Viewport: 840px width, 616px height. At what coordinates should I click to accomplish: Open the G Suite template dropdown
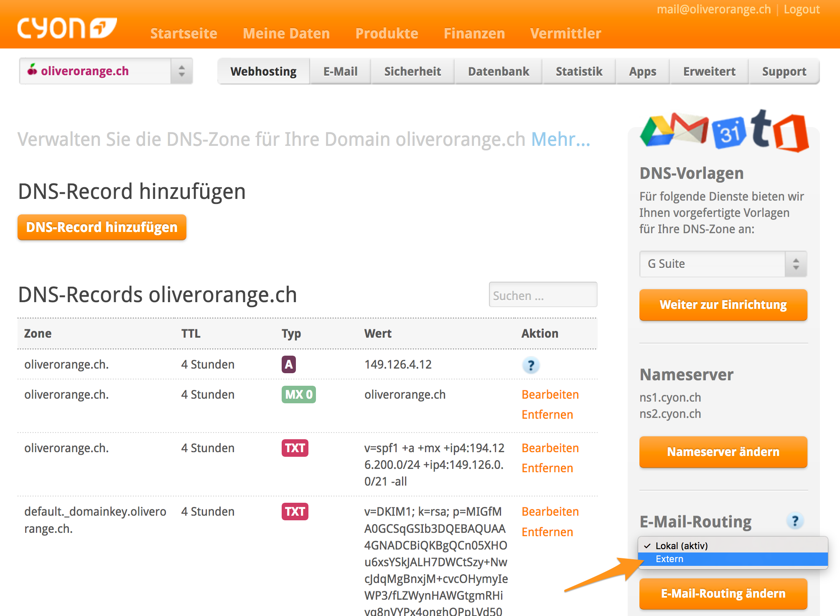tap(723, 264)
